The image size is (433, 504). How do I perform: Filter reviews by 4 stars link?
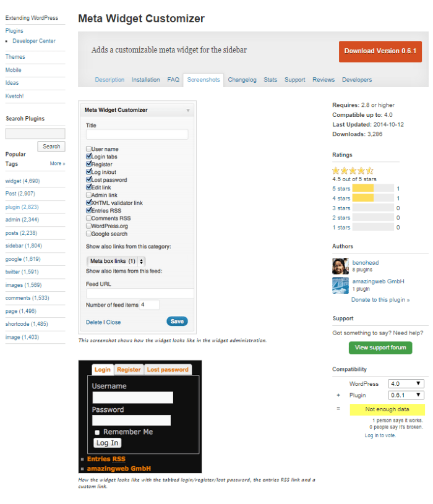[341, 199]
